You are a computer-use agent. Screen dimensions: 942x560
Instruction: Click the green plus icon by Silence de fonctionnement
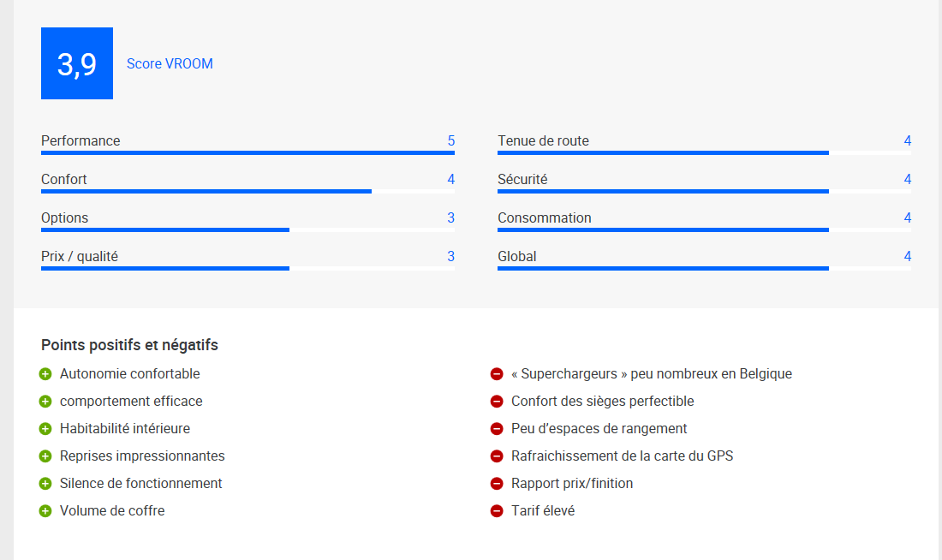tap(45, 484)
